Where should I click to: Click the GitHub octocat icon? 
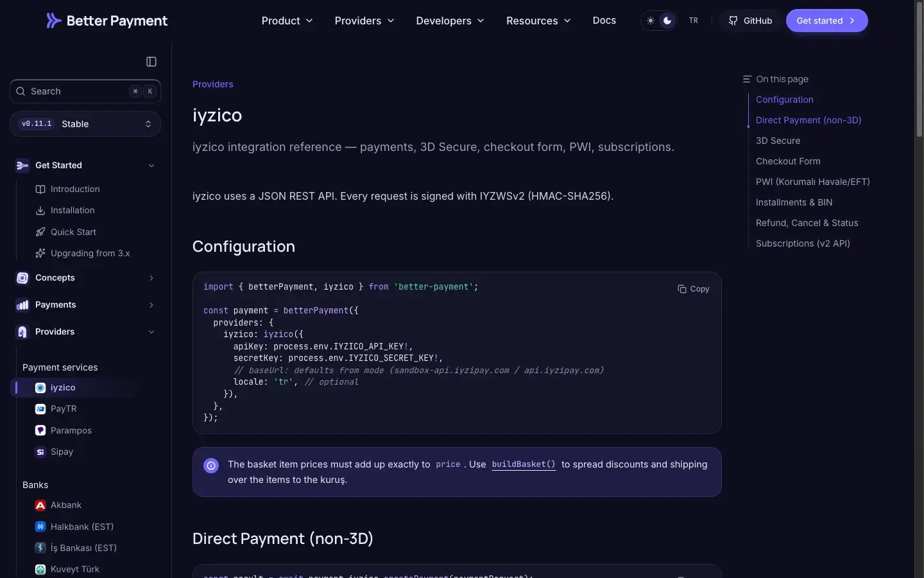pos(733,21)
